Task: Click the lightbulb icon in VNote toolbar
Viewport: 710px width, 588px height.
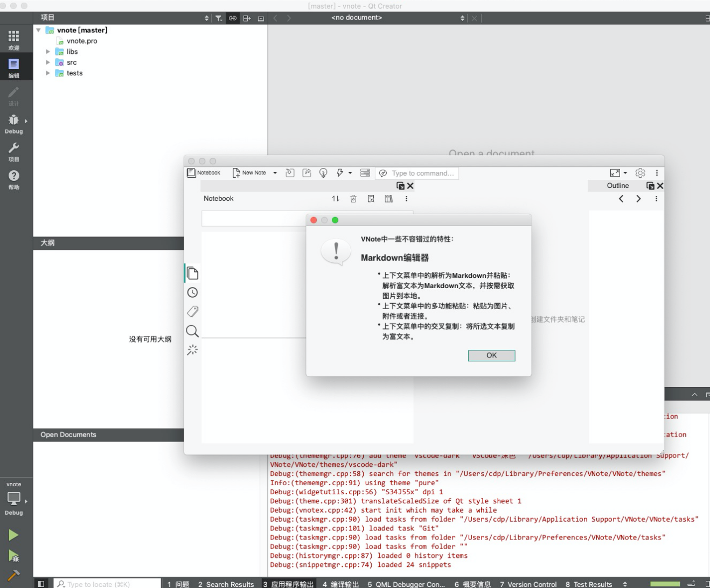Action: (x=323, y=173)
